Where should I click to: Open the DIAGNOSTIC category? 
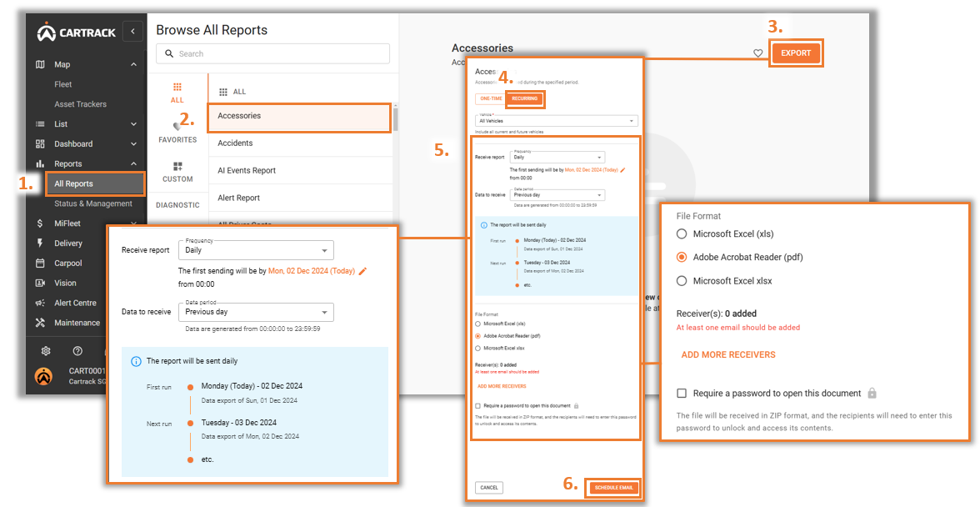point(178,205)
